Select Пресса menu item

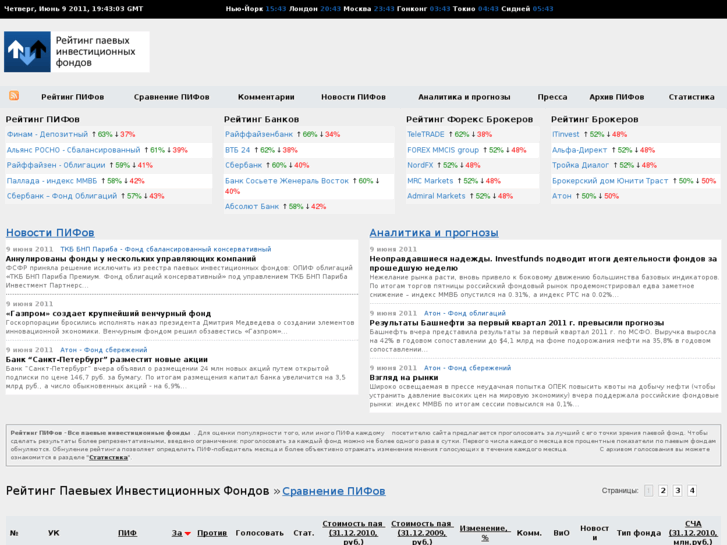pyautogui.click(x=552, y=97)
